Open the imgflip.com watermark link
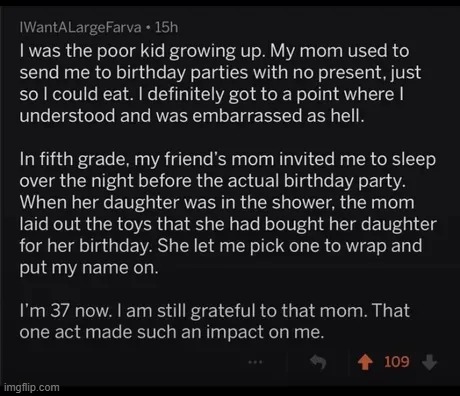The image size is (460, 396). [x=31, y=387]
